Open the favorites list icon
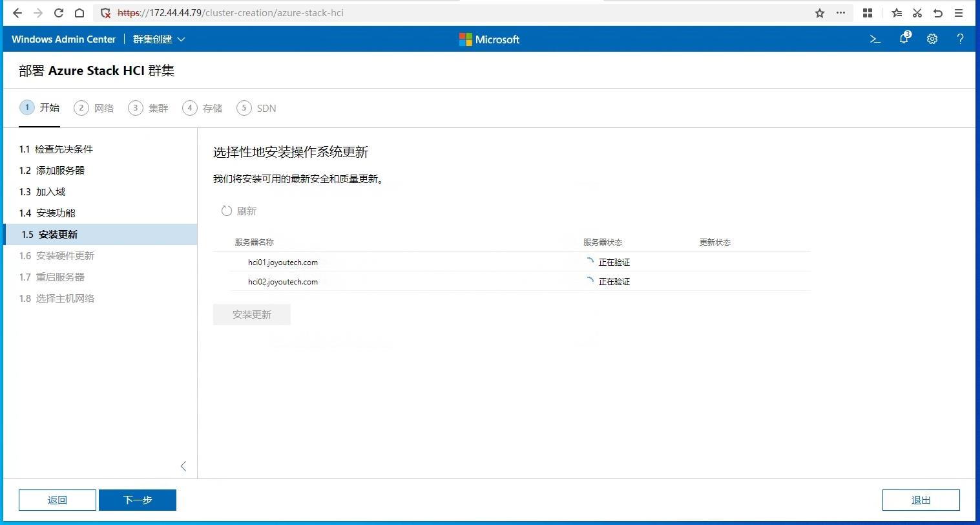Viewport: 980px width, 525px height. (x=897, y=13)
